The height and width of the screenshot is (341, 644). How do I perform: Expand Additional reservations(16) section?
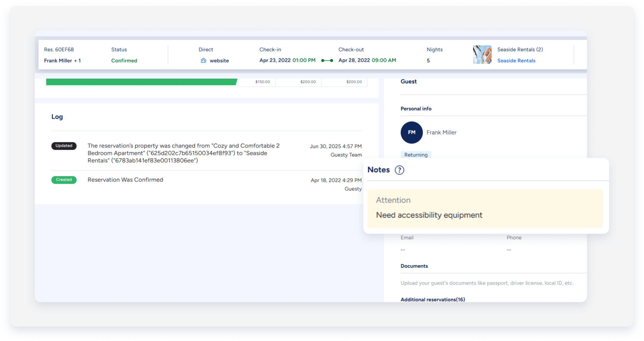point(433,299)
